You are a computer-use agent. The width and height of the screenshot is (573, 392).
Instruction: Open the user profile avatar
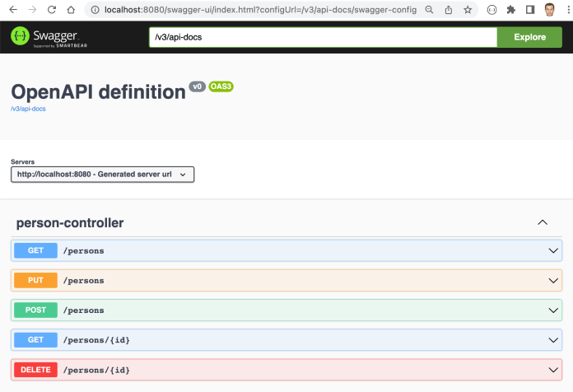pos(549,10)
